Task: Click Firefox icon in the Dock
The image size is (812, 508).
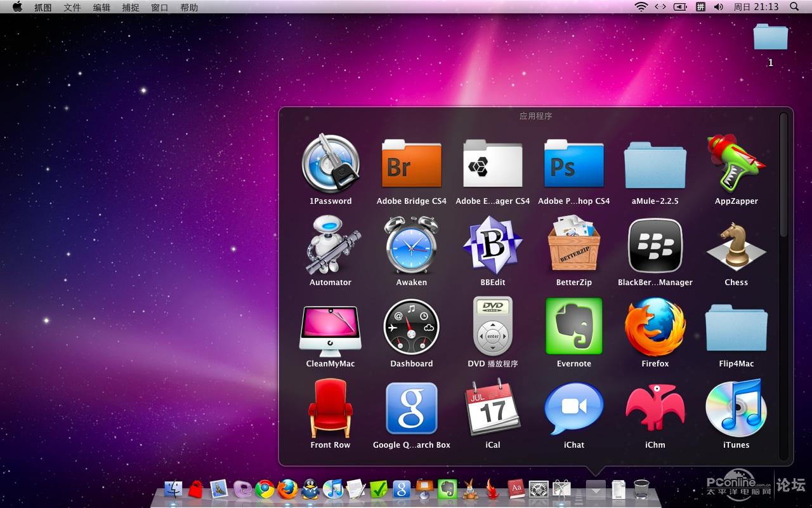Action: (x=287, y=489)
